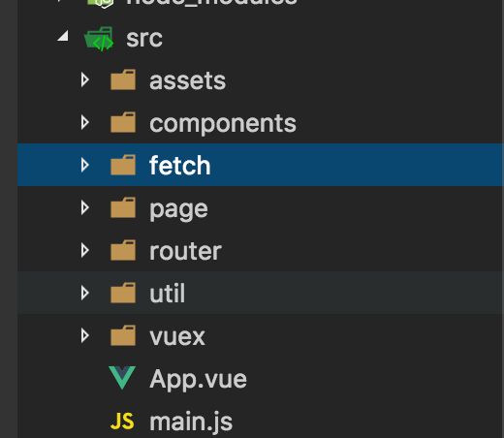Image resolution: width=504 pixels, height=438 pixels.
Task: Open the App.vue file
Action: point(198,379)
